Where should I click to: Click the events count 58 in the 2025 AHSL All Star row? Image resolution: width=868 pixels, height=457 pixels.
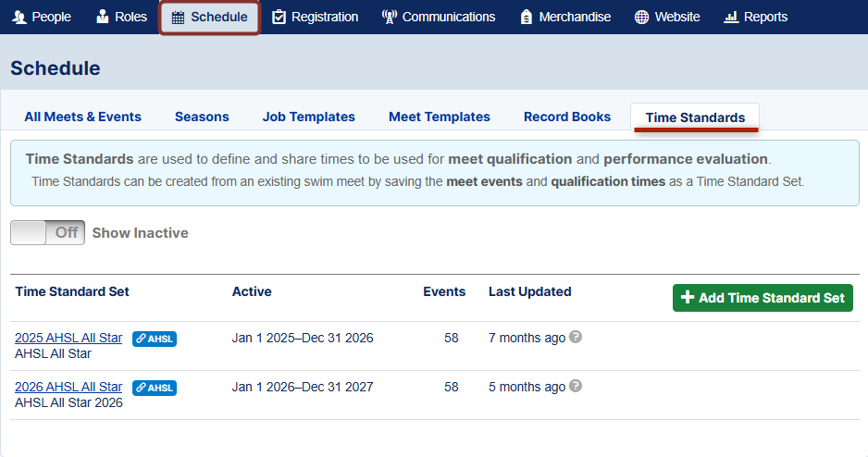452,338
